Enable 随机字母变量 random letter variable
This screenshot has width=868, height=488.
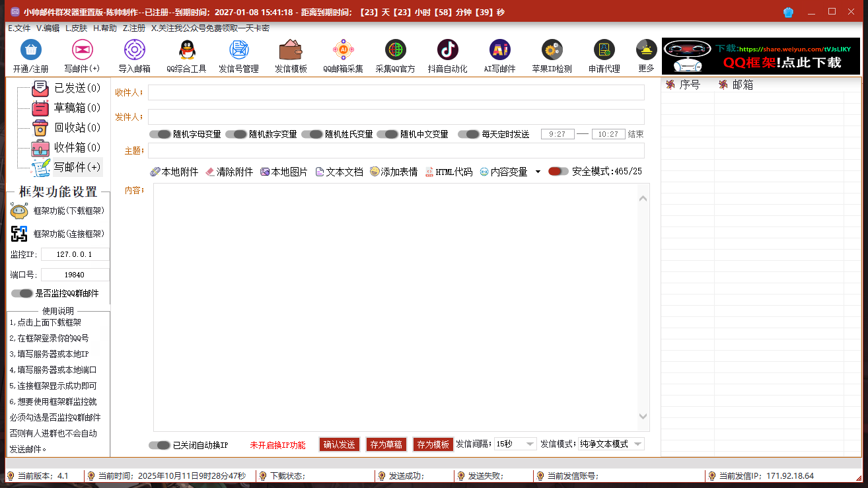pyautogui.click(x=161, y=133)
